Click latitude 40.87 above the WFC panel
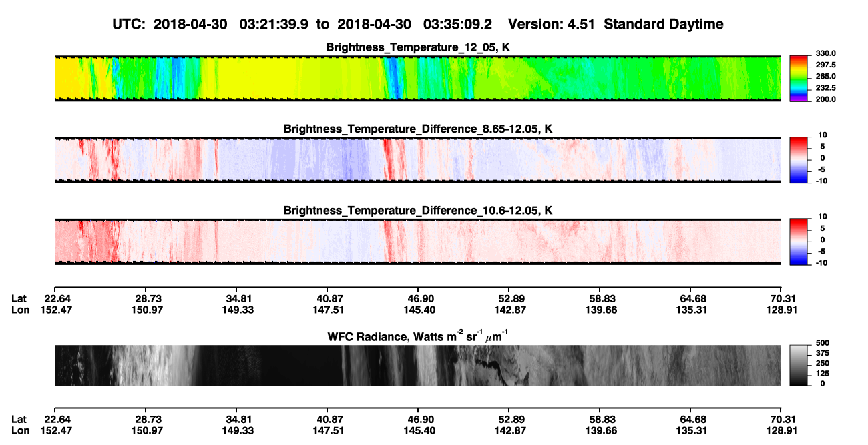Viewport: 868px width, 445px height. (x=331, y=299)
